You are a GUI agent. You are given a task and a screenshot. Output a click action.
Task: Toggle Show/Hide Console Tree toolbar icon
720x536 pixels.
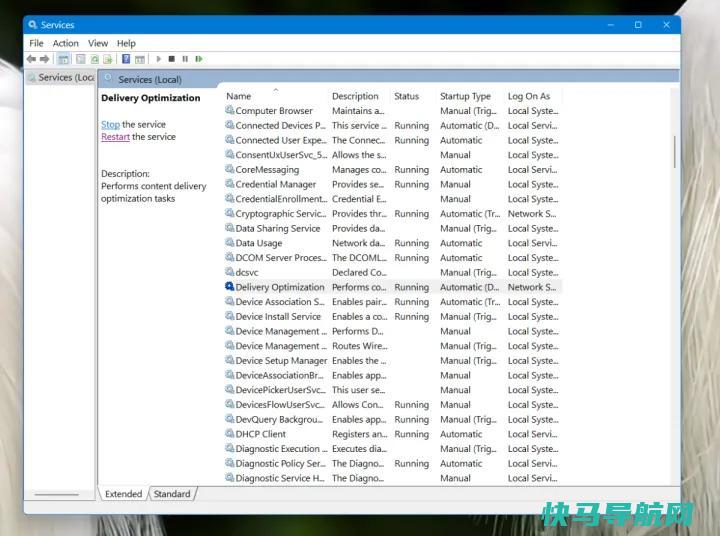[x=63, y=59]
